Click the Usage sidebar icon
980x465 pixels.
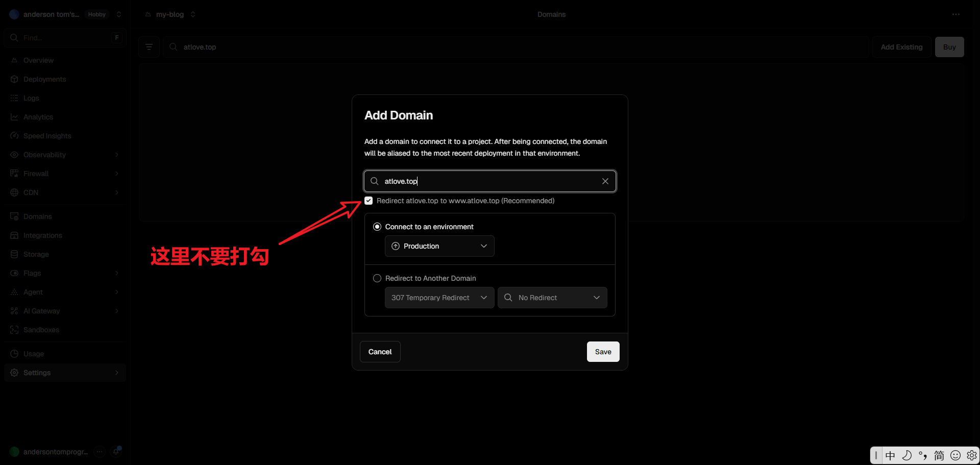tap(14, 354)
